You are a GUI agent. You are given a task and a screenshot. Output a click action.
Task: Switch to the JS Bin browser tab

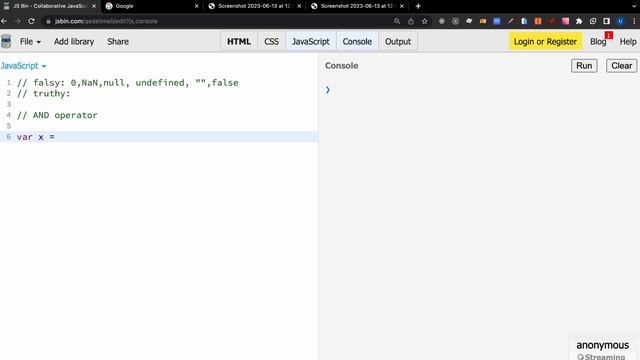point(49,6)
